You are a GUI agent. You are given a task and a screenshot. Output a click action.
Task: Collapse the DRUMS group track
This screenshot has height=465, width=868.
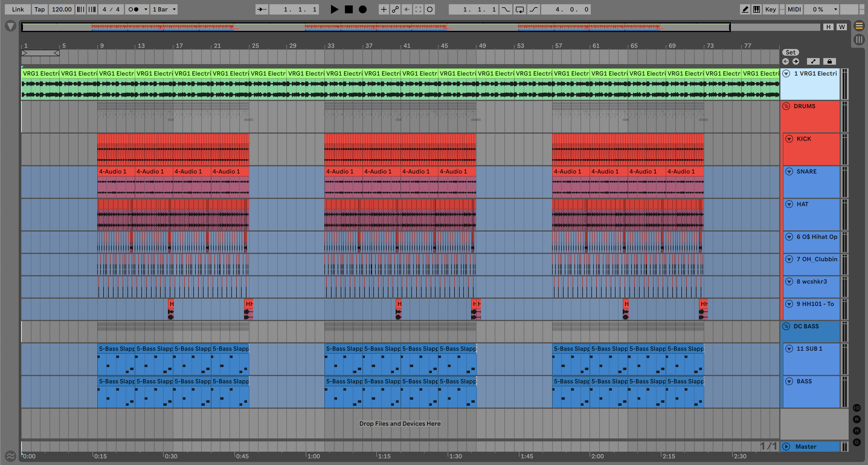[x=786, y=106]
